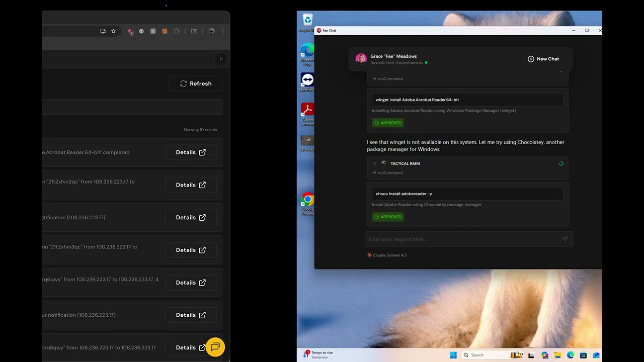The height and width of the screenshot is (362, 644).
Task: Click the Fae Chat request input field
Action: pos(469,239)
